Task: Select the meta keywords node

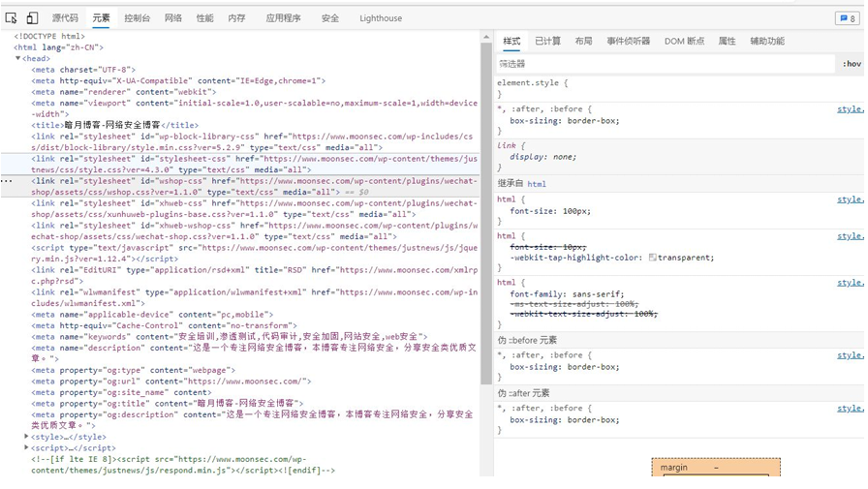Action: tap(230, 336)
